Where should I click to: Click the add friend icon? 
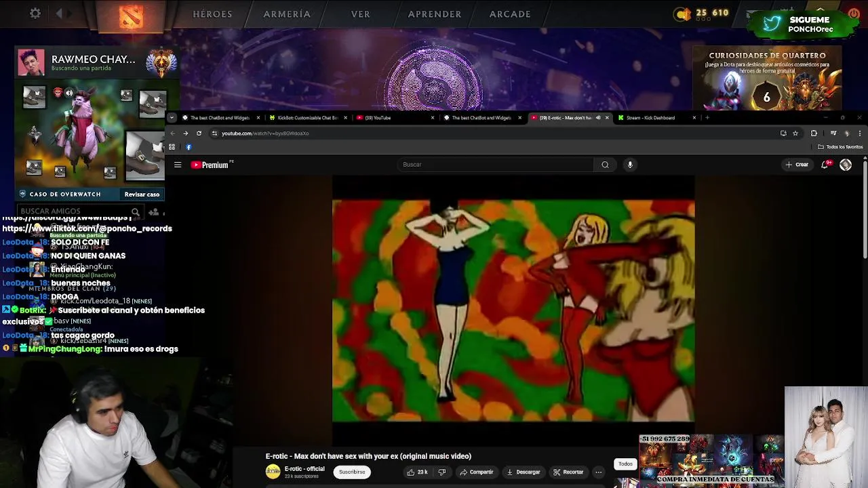coord(154,212)
